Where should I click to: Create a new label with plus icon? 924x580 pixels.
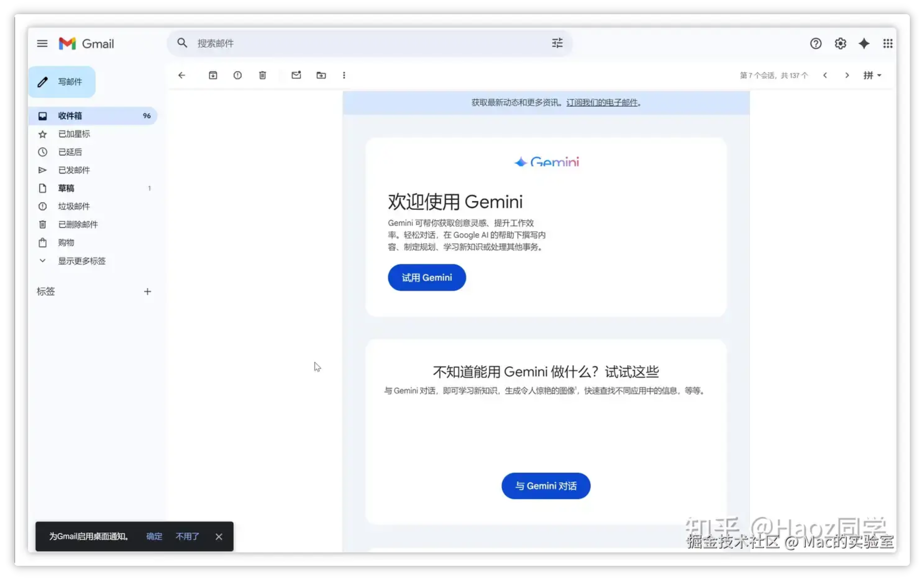(148, 292)
